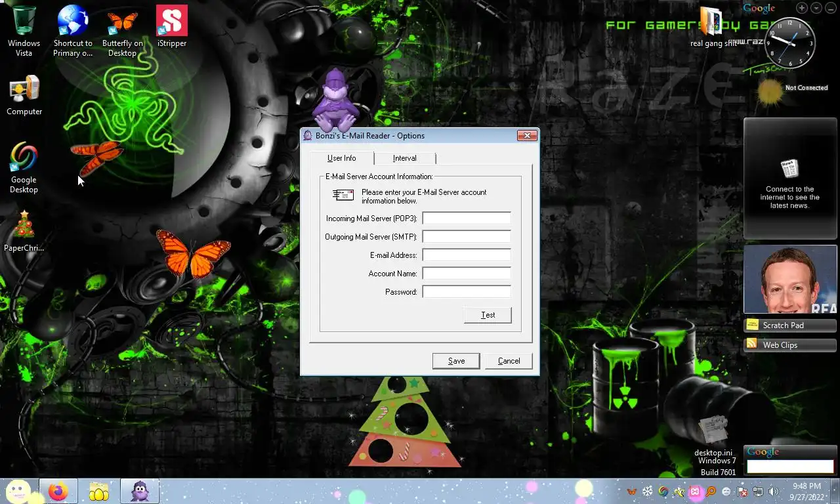Click the orange butterfly near the speakers

click(193, 254)
